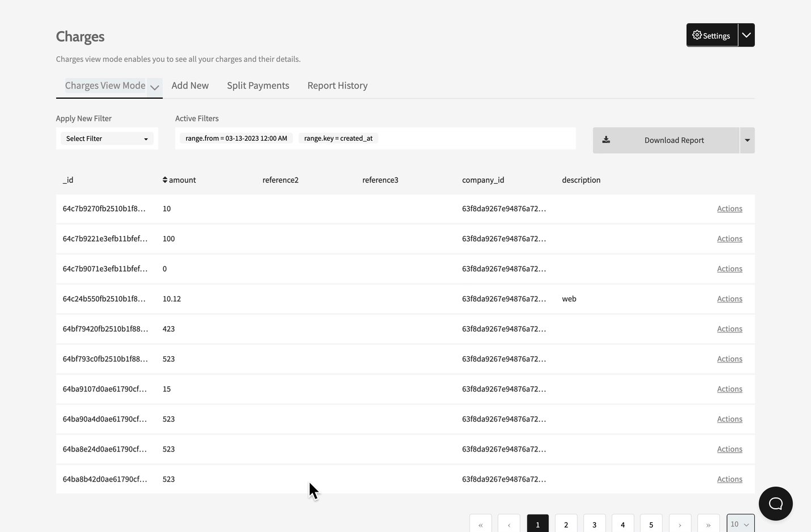This screenshot has width=811, height=532.
Task: Select charge ID 64c7b9221e3efb11bfef
Action: pyautogui.click(x=105, y=239)
